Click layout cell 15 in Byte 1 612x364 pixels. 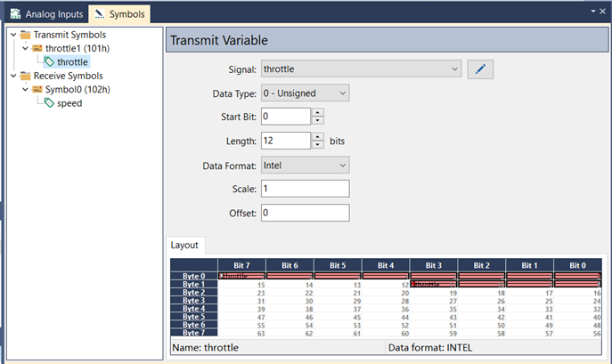(x=241, y=285)
